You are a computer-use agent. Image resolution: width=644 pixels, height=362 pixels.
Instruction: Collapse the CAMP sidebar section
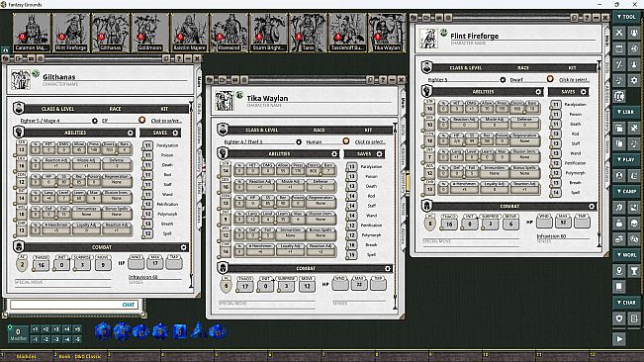[x=626, y=191]
